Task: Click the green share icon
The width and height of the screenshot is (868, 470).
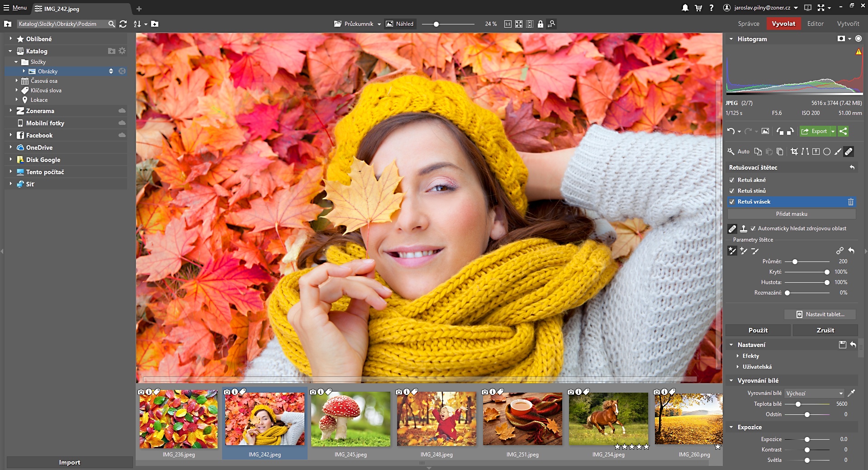Action: pos(843,131)
